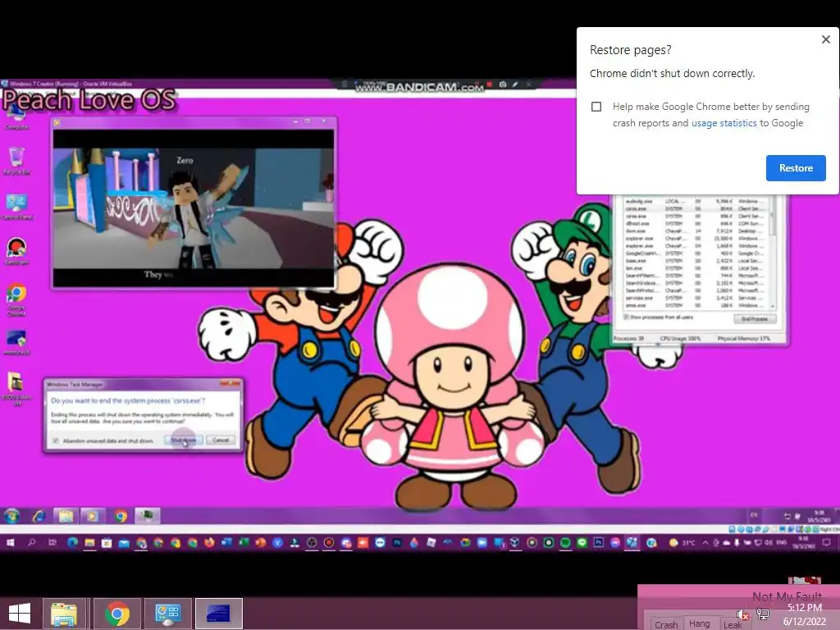Open the Google Chrome desktop icon
The image size is (840, 630).
click(x=16, y=300)
